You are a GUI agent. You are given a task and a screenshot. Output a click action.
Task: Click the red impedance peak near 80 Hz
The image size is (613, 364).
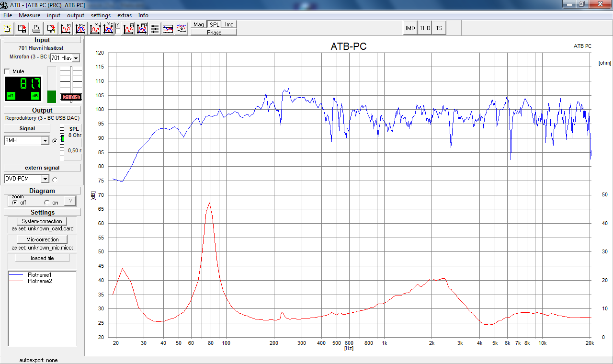click(209, 204)
